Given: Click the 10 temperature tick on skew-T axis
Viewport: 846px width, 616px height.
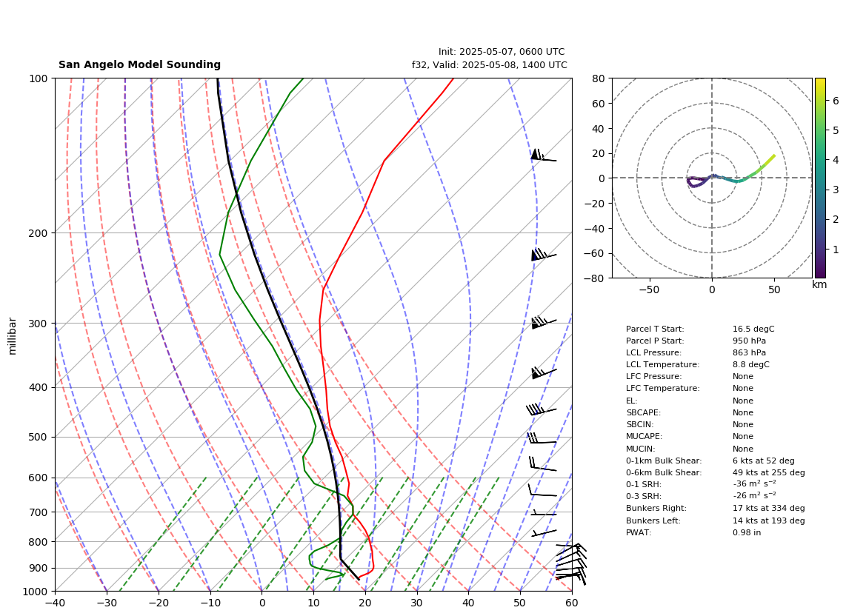Looking at the screenshot, I should point(313,603).
